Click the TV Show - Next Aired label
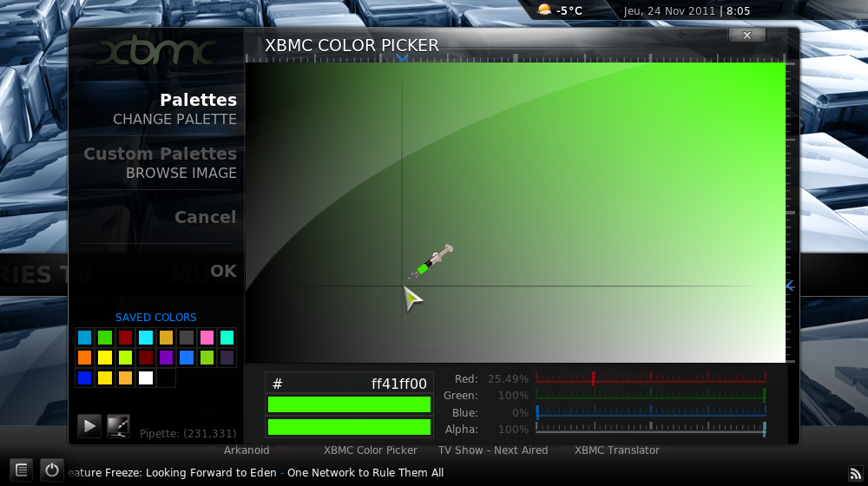Screen dimensions: 868x486 point(493,450)
